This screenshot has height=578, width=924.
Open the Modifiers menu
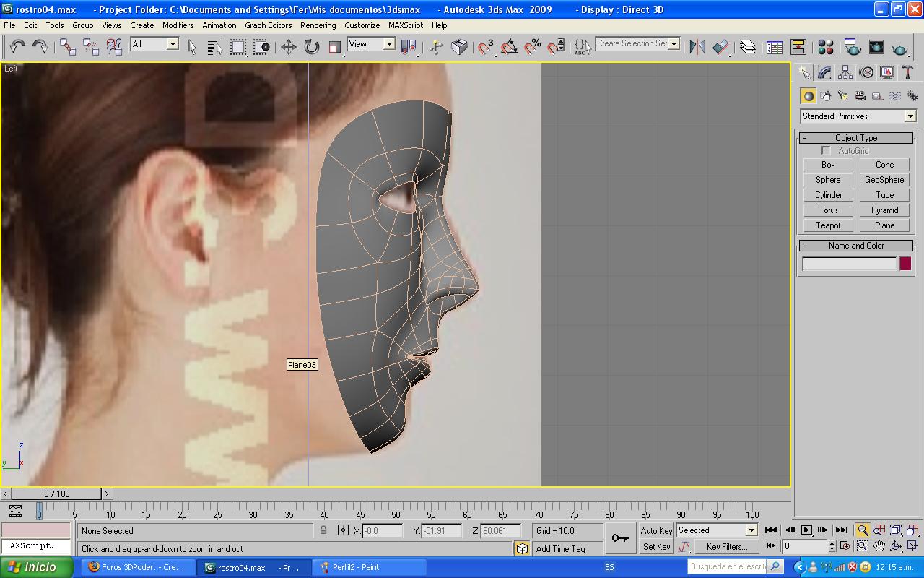click(x=178, y=25)
